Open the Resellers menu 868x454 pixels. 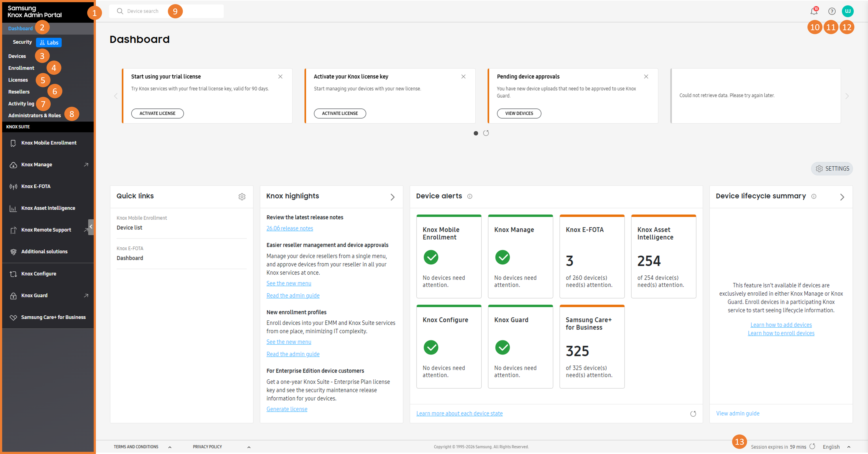(x=19, y=91)
